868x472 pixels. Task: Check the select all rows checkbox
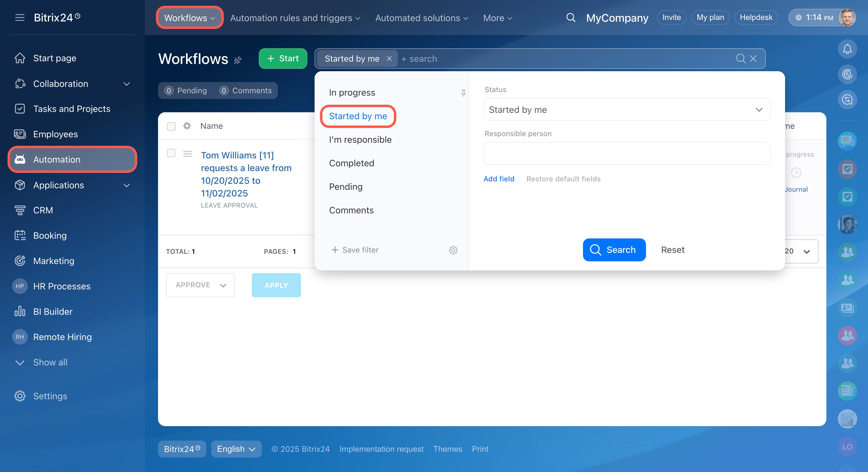click(x=171, y=126)
